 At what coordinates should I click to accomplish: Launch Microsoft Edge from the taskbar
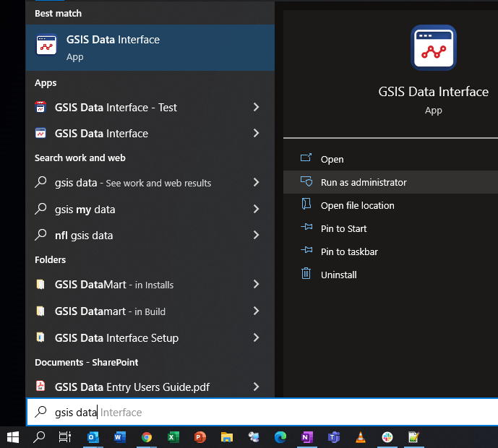click(x=280, y=437)
